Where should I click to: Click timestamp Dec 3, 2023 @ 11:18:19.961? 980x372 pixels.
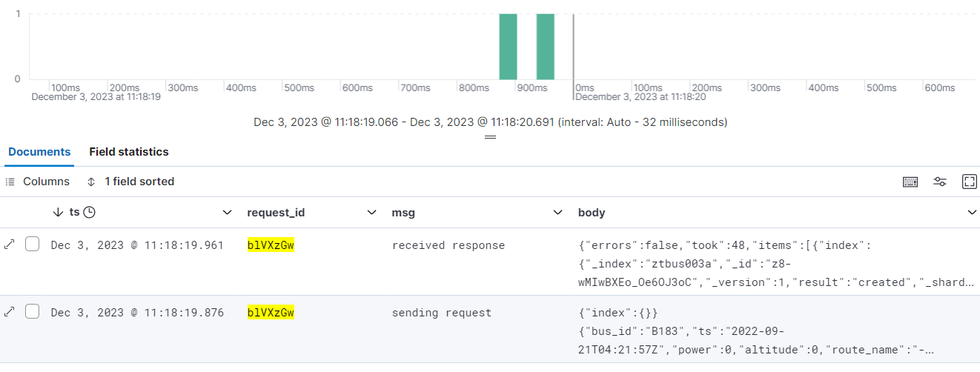(137, 245)
